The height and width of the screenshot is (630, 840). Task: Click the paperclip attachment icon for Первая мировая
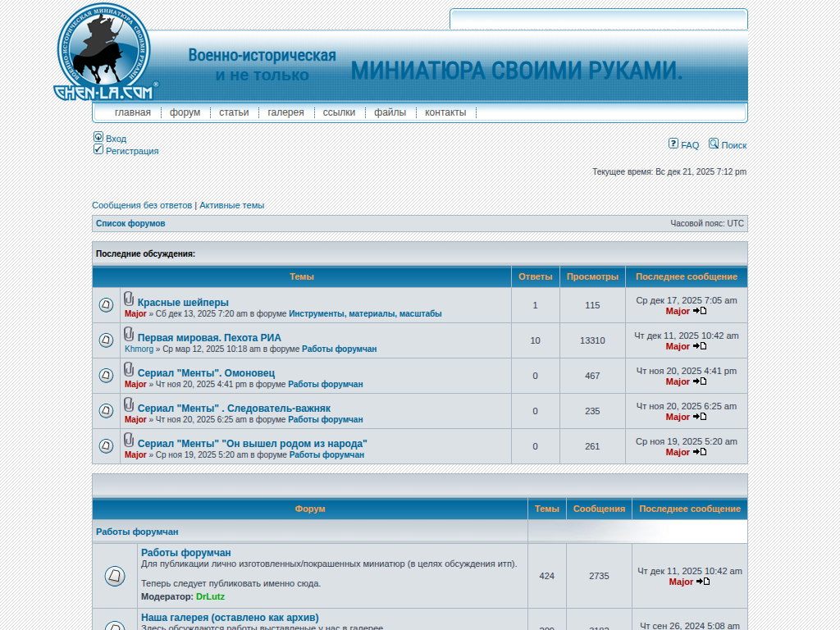point(129,335)
